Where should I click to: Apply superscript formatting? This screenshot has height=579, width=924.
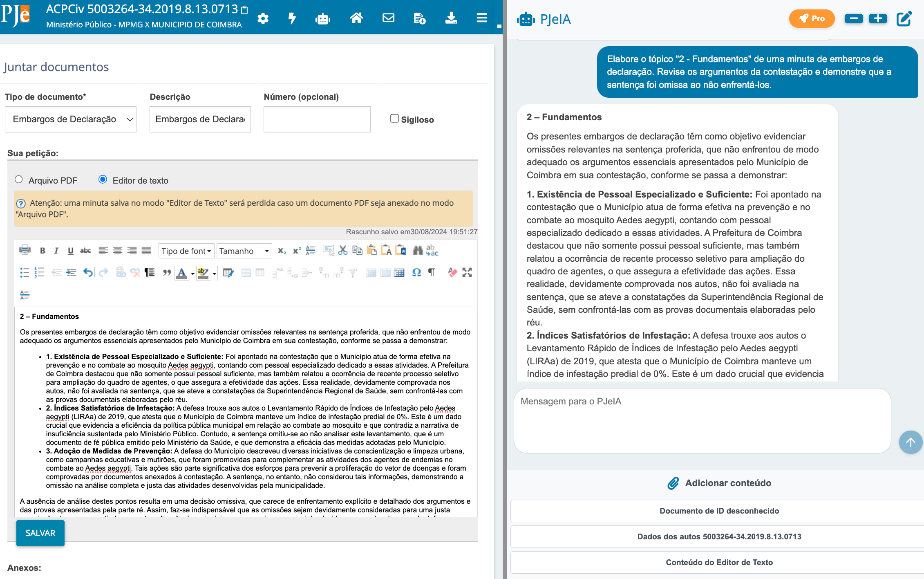pos(297,251)
